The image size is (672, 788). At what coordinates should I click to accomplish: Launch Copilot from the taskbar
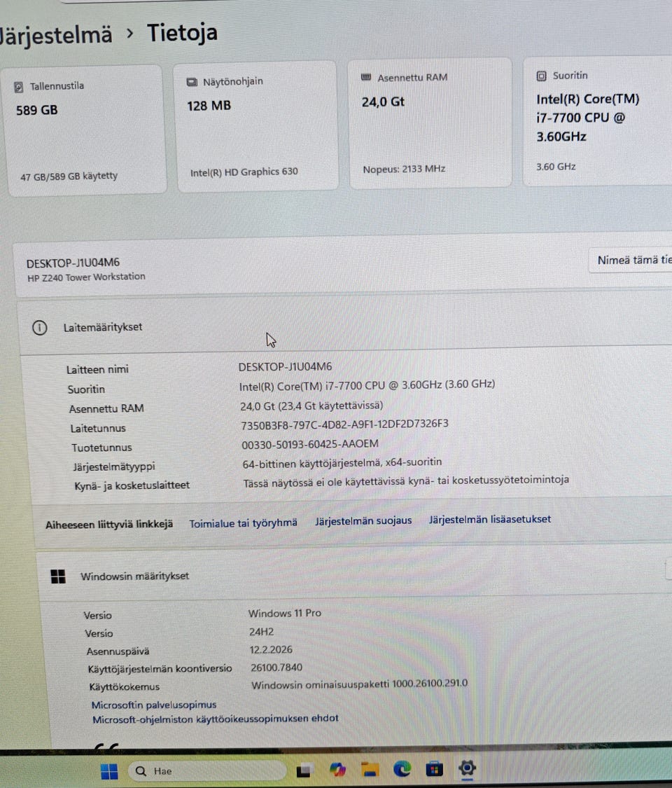tap(337, 769)
